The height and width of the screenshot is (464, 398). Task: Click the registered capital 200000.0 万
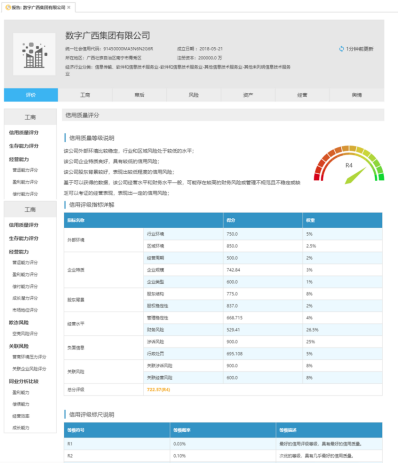(210, 58)
